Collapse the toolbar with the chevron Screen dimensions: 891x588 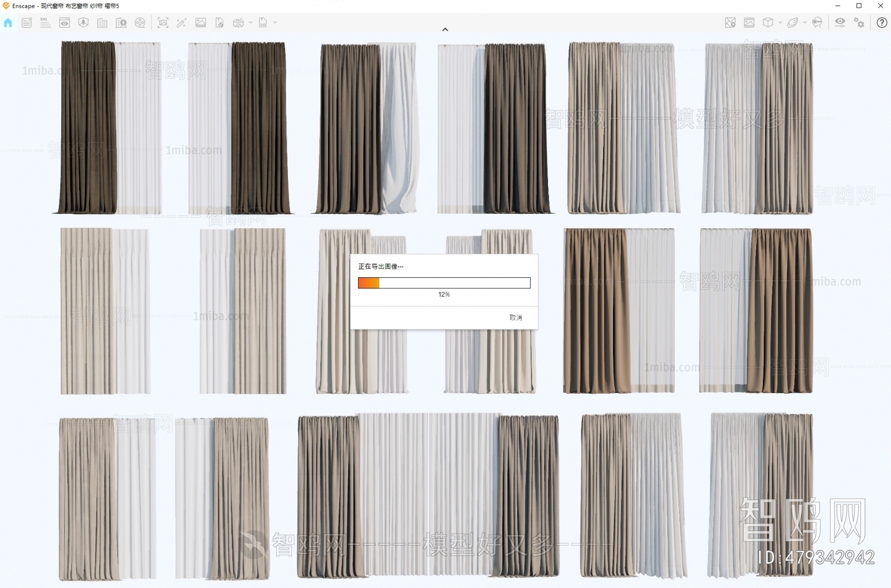[445, 29]
